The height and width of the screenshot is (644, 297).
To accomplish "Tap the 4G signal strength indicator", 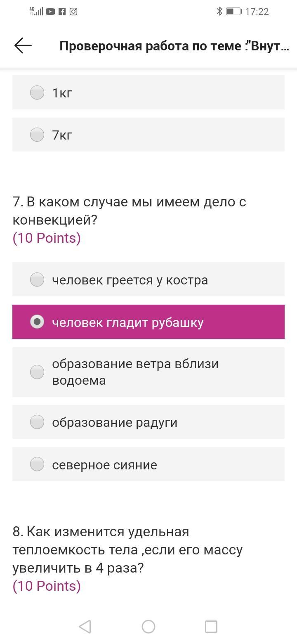I will tap(36, 12).
